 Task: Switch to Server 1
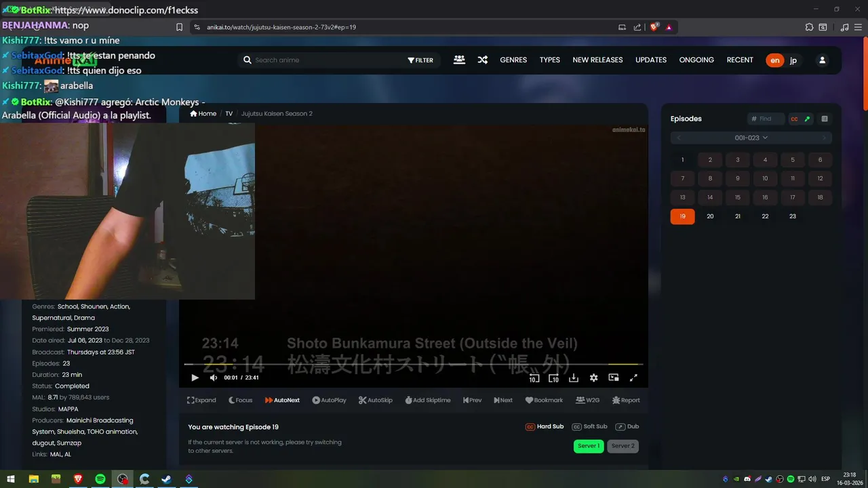coord(589,446)
